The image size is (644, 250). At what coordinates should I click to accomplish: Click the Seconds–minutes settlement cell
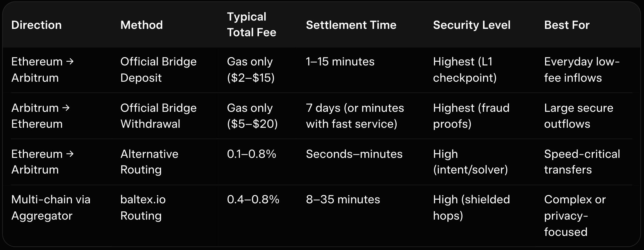(354, 154)
